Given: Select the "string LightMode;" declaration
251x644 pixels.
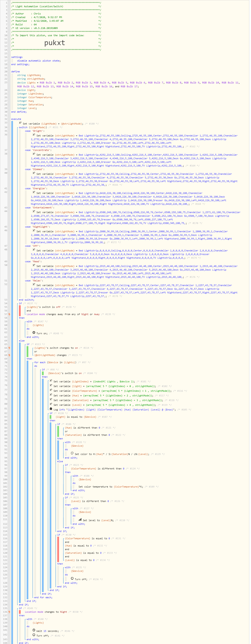Looking at the screenshot, I should [29, 75].
